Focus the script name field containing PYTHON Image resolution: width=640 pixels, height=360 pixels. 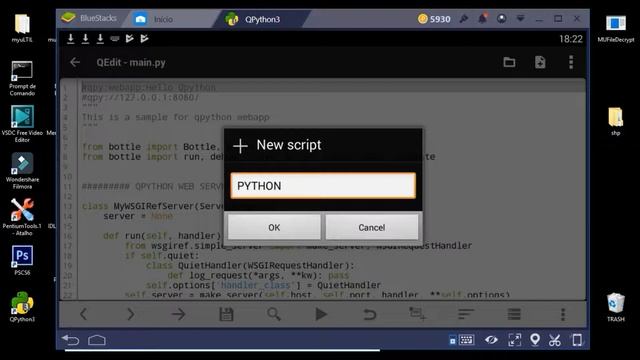[323, 186]
